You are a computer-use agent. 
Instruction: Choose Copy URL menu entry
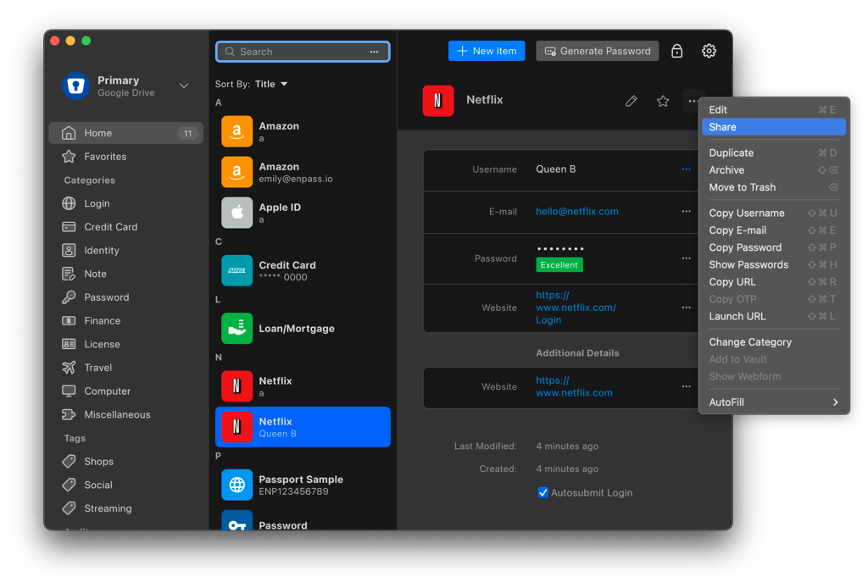pyautogui.click(x=773, y=281)
